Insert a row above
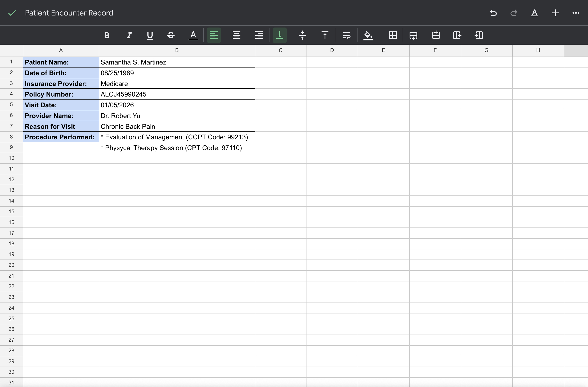588x387 pixels. coord(436,35)
